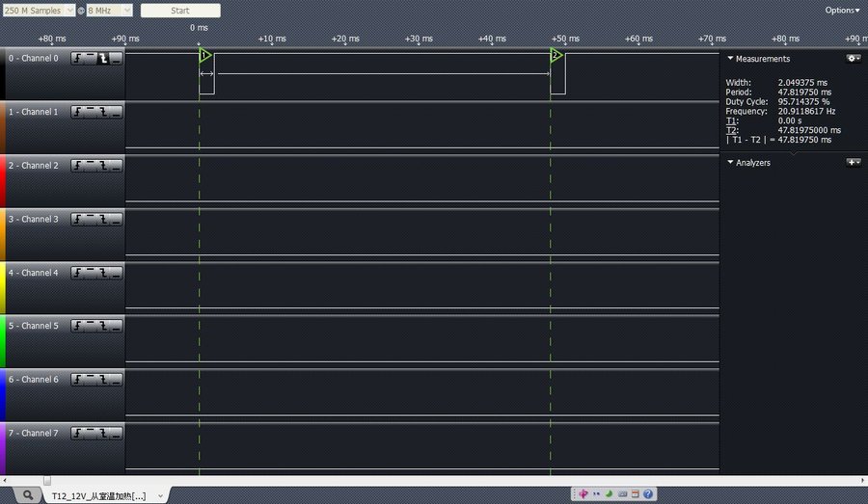Click the horizontal scrollbar thumb

[x=46, y=480]
